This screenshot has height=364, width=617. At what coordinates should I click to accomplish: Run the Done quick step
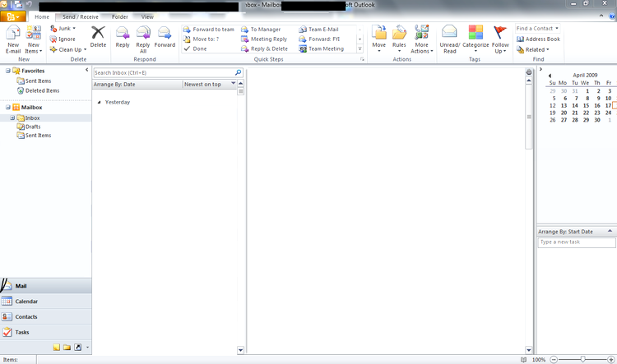pos(195,48)
